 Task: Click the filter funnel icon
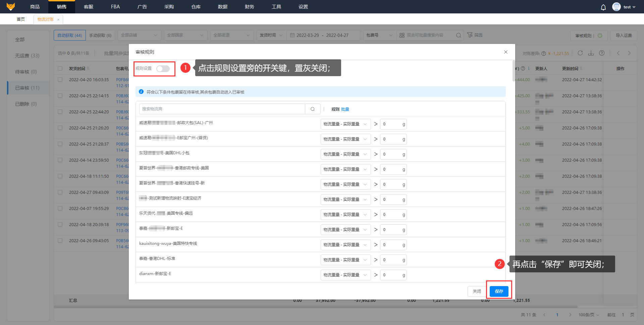tap(470, 35)
